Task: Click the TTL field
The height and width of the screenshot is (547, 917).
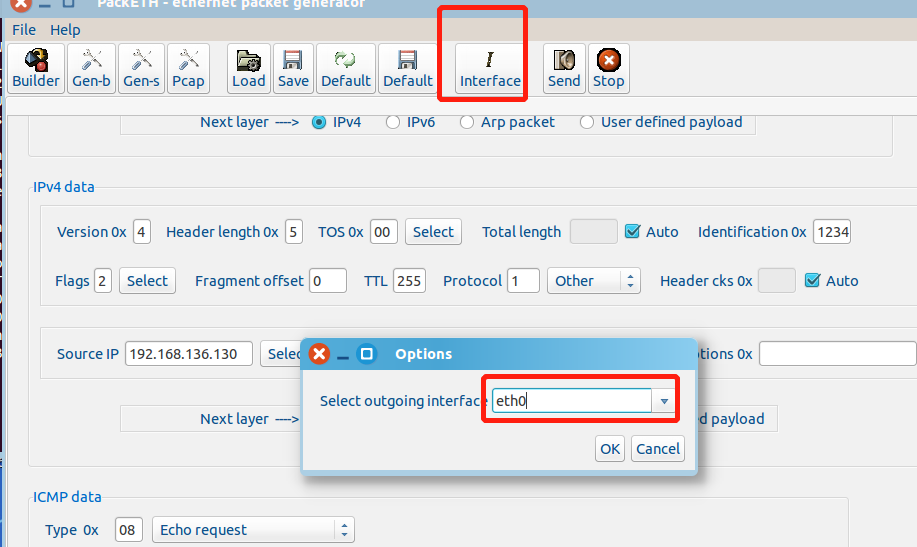Action: (x=409, y=281)
